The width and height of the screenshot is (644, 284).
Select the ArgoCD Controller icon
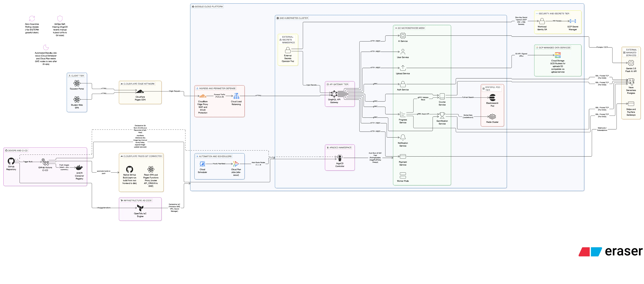[339, 158]
